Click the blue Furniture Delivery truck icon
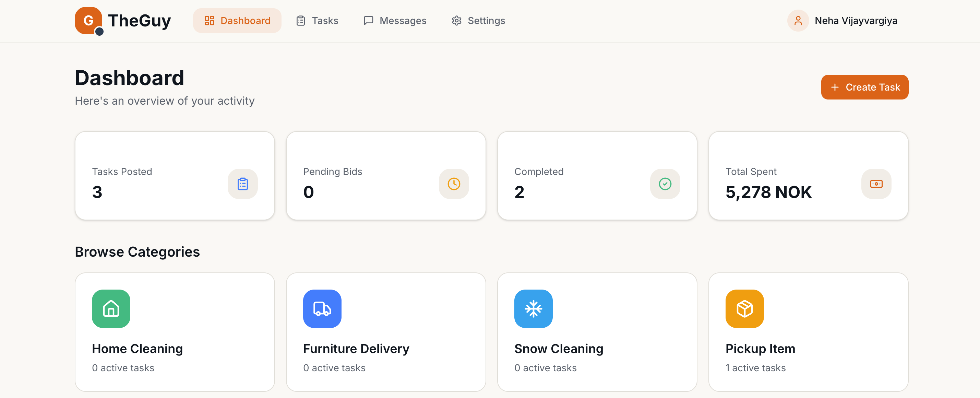Screen dimensions: 980x398 tap(322, 308)
